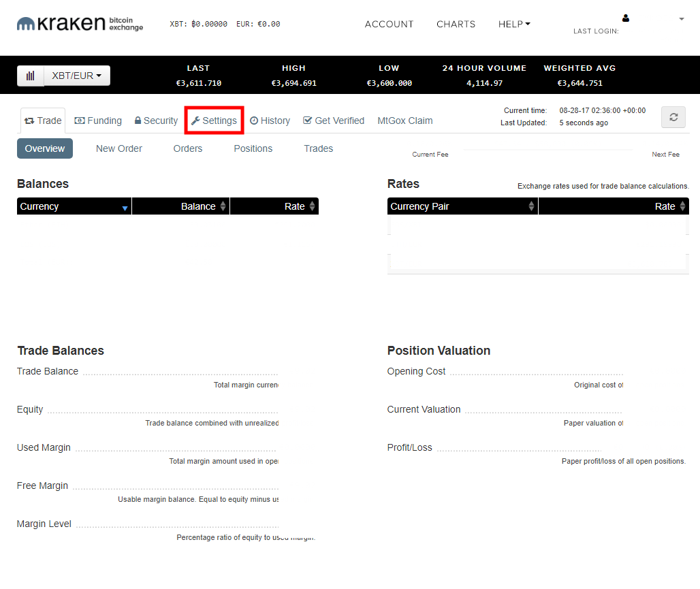Open the MtGox Claim tab

[x=405, y=121]
